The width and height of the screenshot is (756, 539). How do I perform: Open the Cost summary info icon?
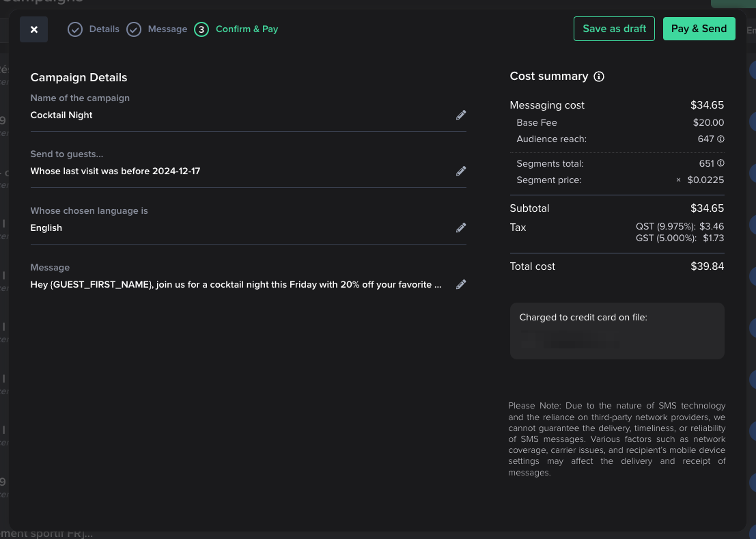599,77
